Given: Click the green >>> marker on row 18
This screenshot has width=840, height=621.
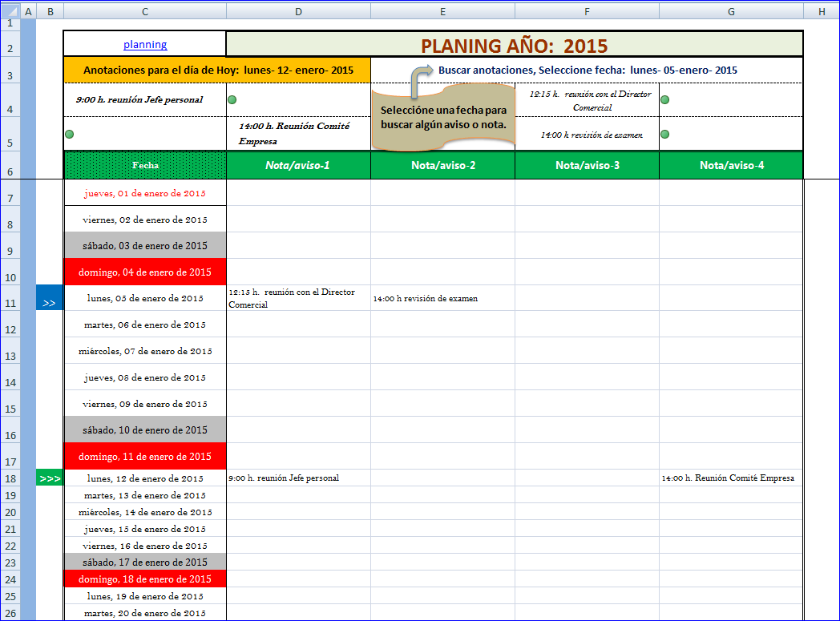Looking at the screenshot, I should pos(50,478).
